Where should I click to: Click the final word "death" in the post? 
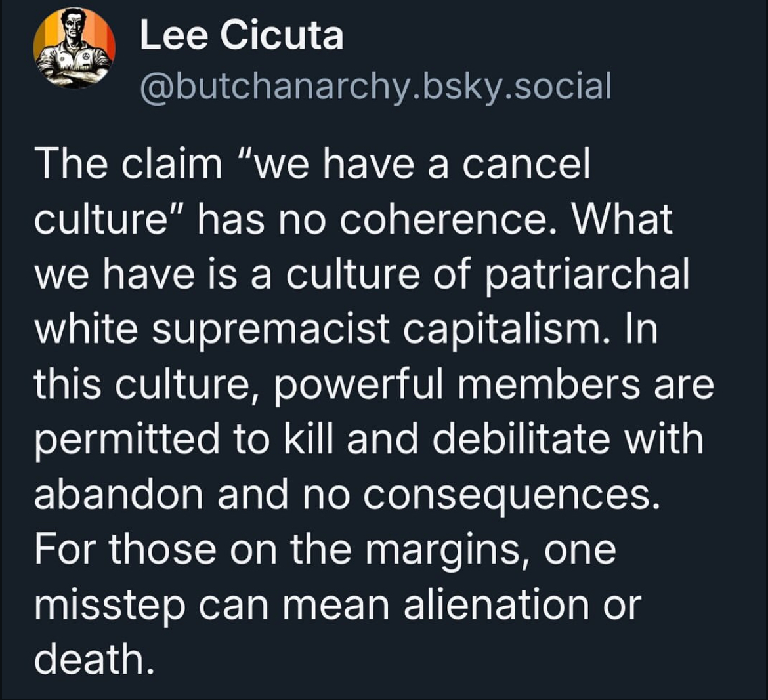[91, 658]
